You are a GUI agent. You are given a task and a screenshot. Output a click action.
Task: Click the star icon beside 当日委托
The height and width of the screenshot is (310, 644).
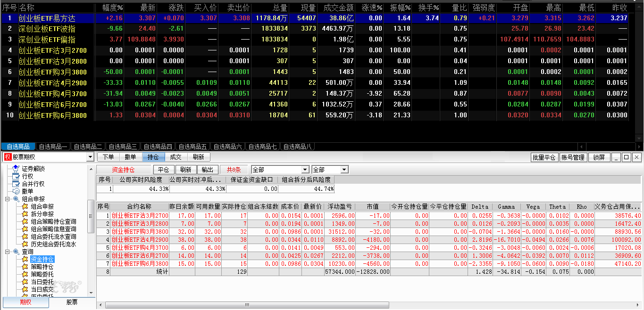click(x=25, y=282)
